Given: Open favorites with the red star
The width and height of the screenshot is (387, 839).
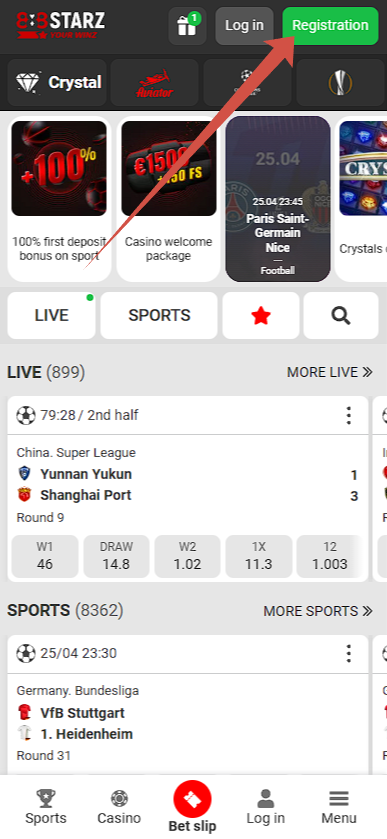Looking at the screenshot, I should click(261, 316).
